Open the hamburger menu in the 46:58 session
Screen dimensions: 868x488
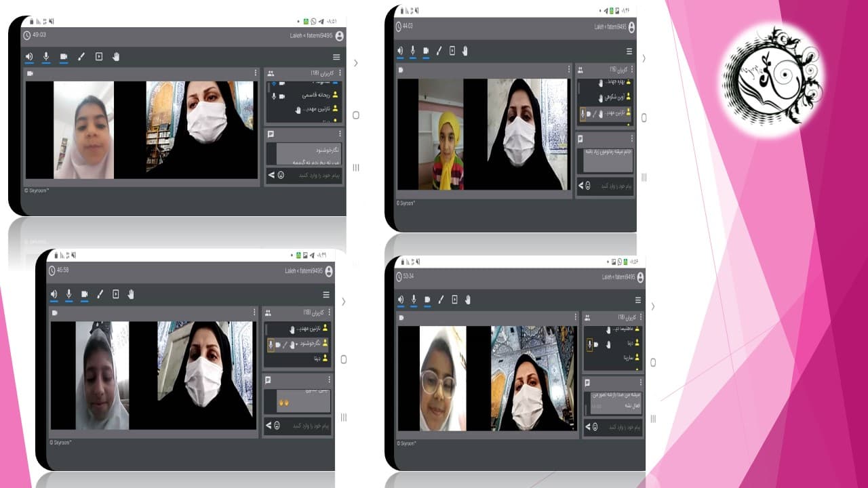pos(326,295)
